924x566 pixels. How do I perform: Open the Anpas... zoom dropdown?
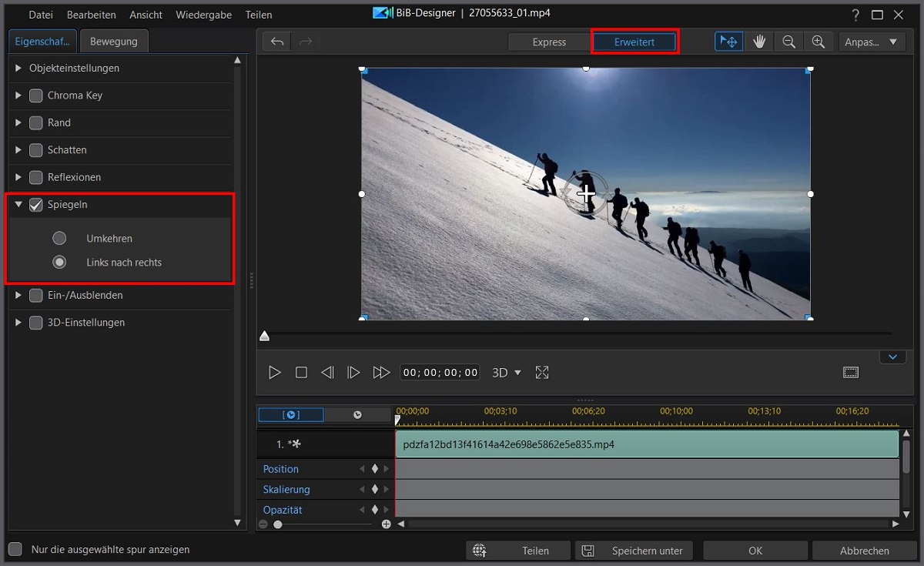[872, 42]
